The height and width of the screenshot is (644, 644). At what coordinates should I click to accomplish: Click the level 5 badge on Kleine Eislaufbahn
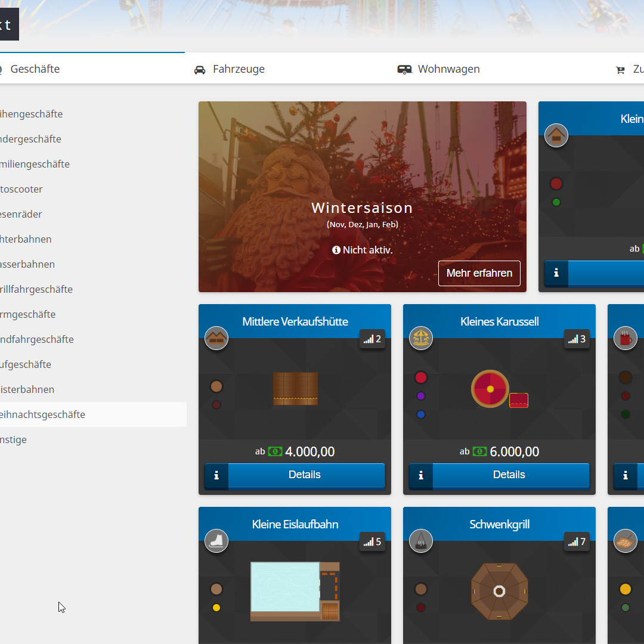[x=372, y=542]
